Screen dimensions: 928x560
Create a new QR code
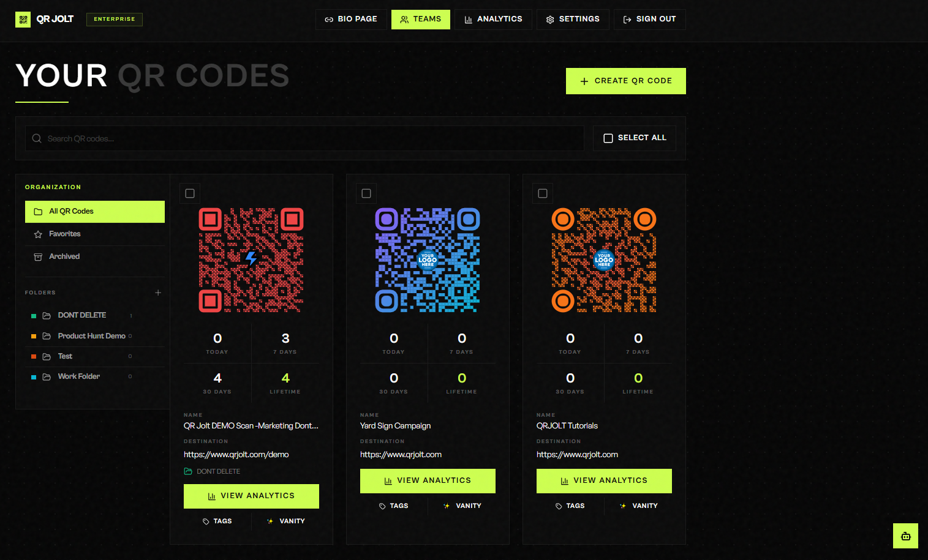pyautogui.click(x=626, y=81)
